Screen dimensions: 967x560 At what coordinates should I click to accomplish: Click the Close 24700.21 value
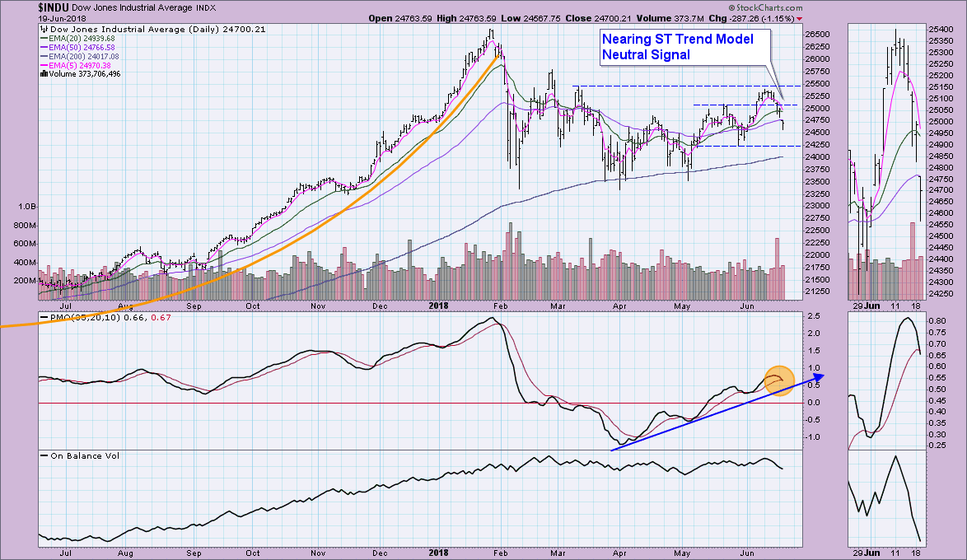point(598,18)
